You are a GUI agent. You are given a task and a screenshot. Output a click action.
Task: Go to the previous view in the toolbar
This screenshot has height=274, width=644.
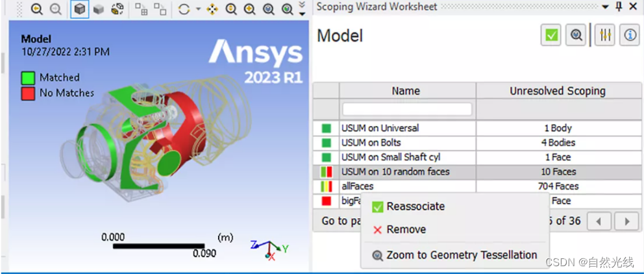point(37,9)
